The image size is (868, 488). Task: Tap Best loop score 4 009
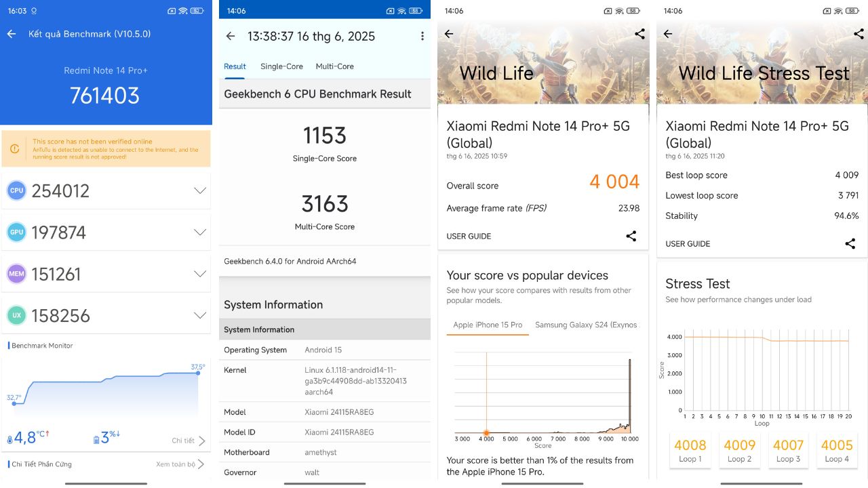click(x=847, y=175)
